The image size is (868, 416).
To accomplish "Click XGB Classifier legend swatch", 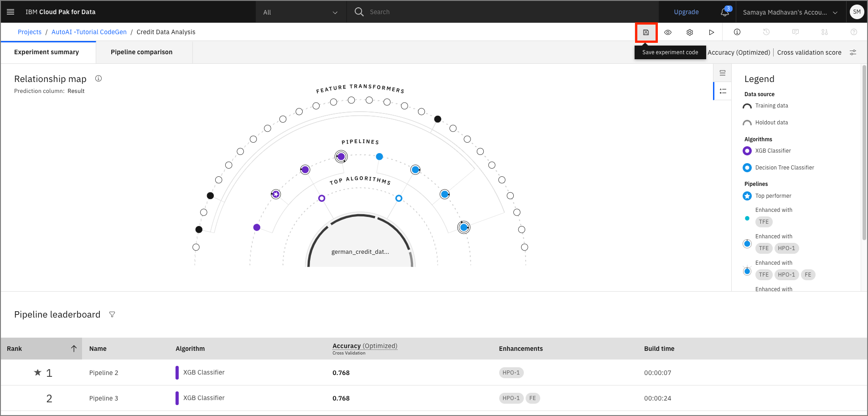I will [747, 151].
